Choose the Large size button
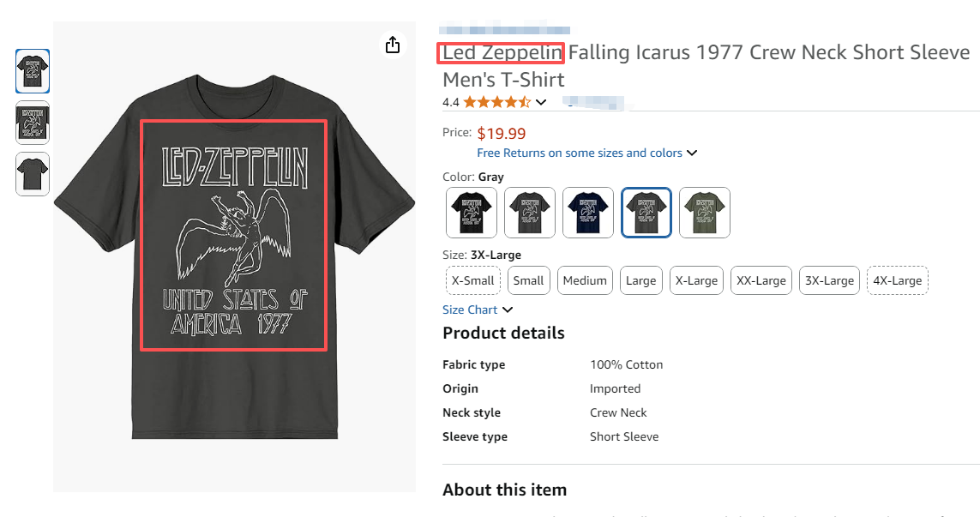 coord(640,280)
